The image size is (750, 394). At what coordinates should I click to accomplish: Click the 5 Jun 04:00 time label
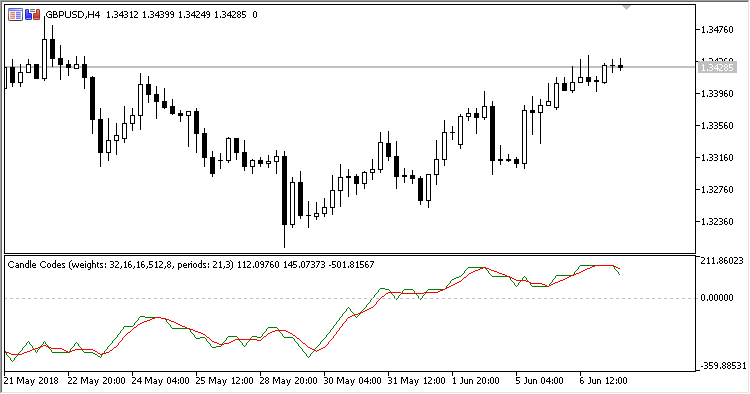pos(540,381)
